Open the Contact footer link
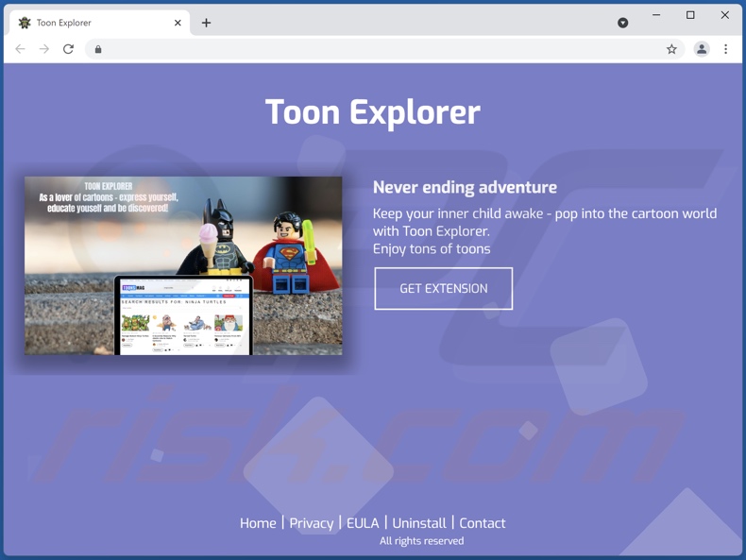746x560 pixels. click(x=482, y=523)
